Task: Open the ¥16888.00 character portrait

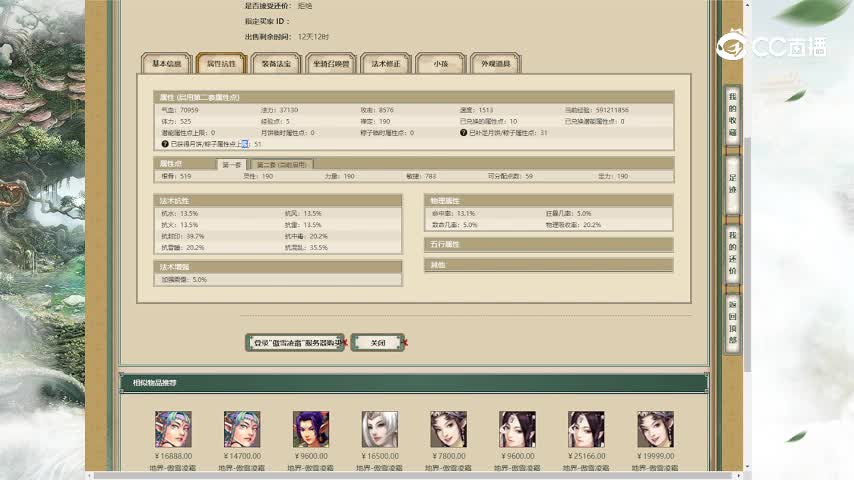Action: point(173,429)
